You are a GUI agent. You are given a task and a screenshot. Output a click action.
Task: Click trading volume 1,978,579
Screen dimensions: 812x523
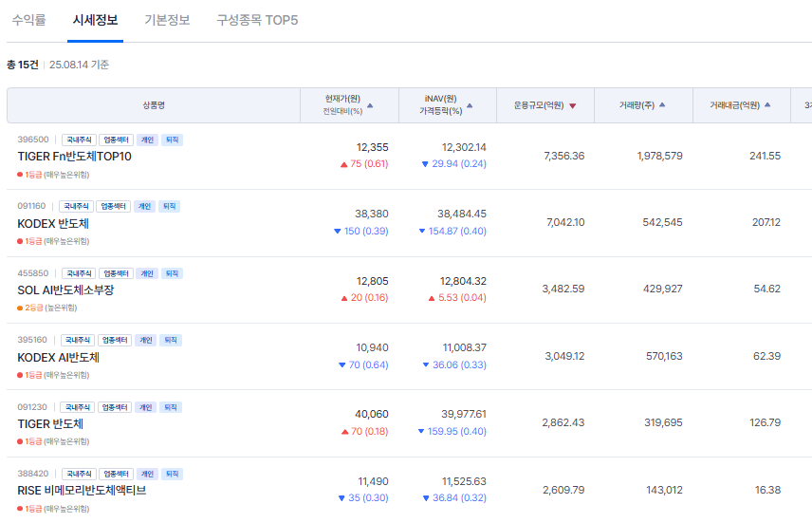pos(660,156)
